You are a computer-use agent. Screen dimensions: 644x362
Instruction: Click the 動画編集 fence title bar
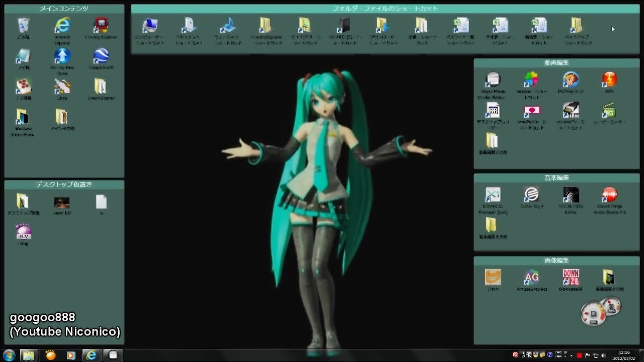coord(556,63)
